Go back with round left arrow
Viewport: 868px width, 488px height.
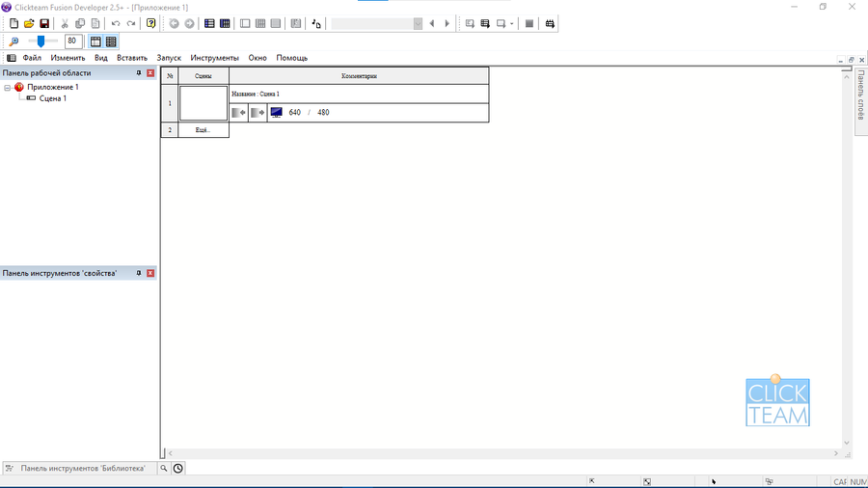point(174,23)
